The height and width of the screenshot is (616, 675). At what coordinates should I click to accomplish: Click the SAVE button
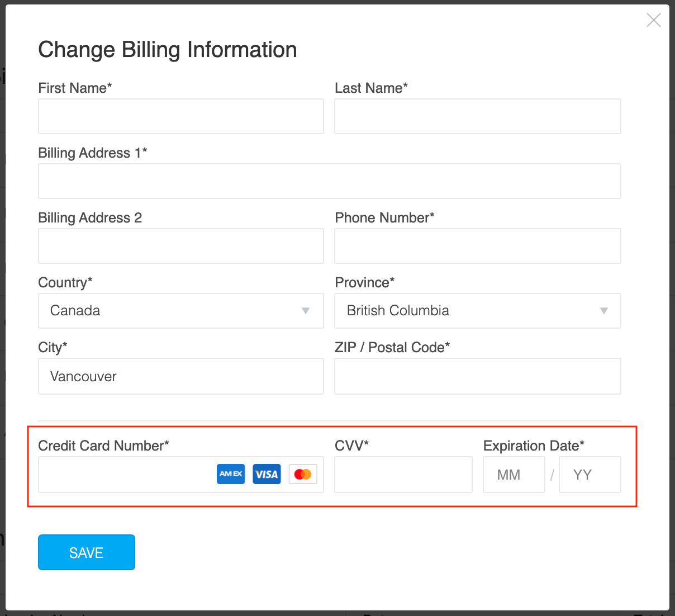[x=87, y=552]
